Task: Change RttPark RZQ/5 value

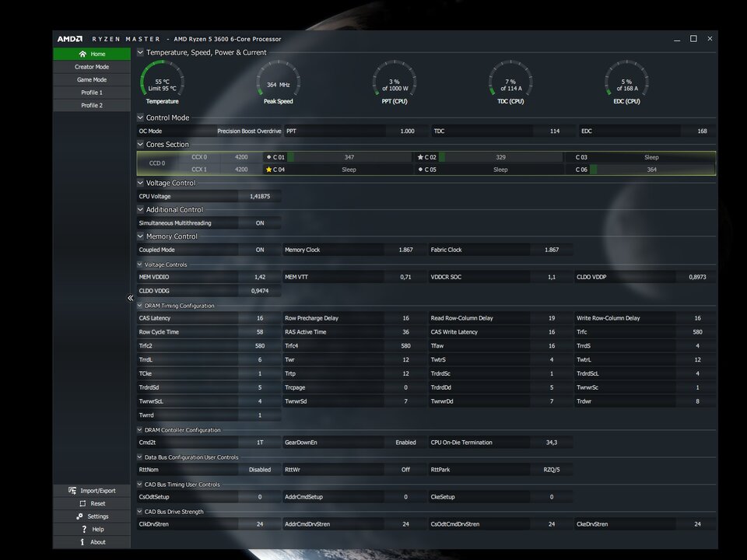Action: point(551,470)
